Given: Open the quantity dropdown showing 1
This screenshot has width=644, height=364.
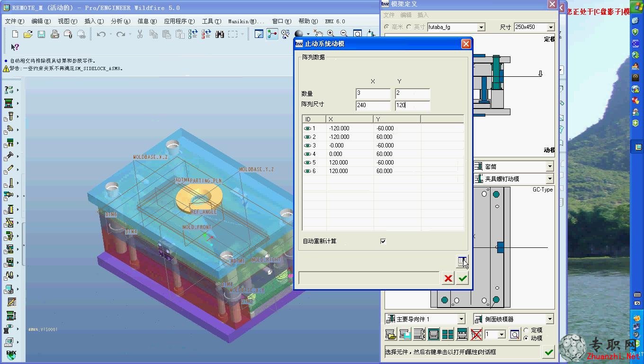Looking at the screenshot, I should click(x=502, y=335).
